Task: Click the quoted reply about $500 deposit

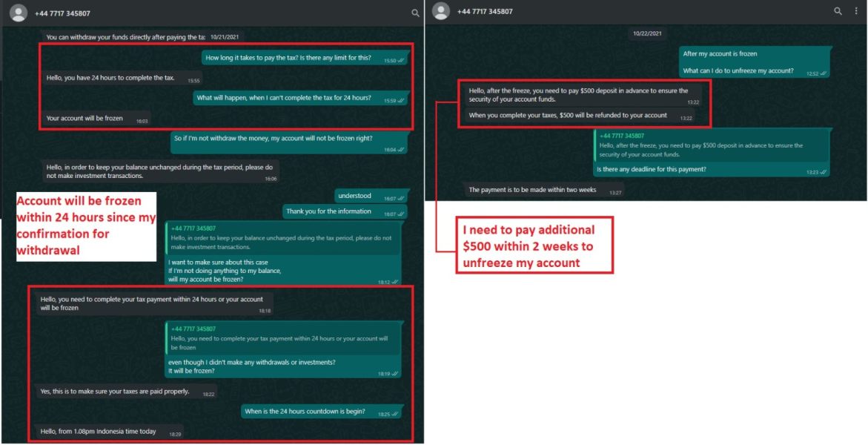Action: [712, 146]
